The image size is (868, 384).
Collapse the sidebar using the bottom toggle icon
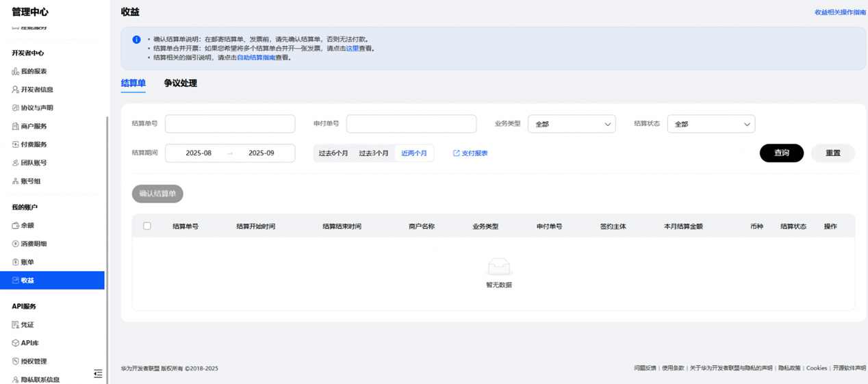tap(98, 373)
